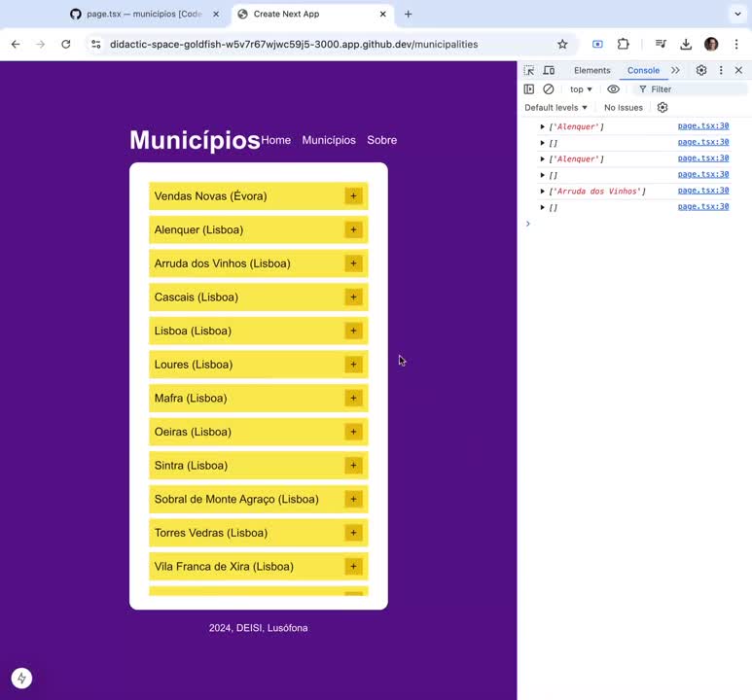
Task: Click the Next.js lightning indicator badge
Action: [x=21, y=678]
